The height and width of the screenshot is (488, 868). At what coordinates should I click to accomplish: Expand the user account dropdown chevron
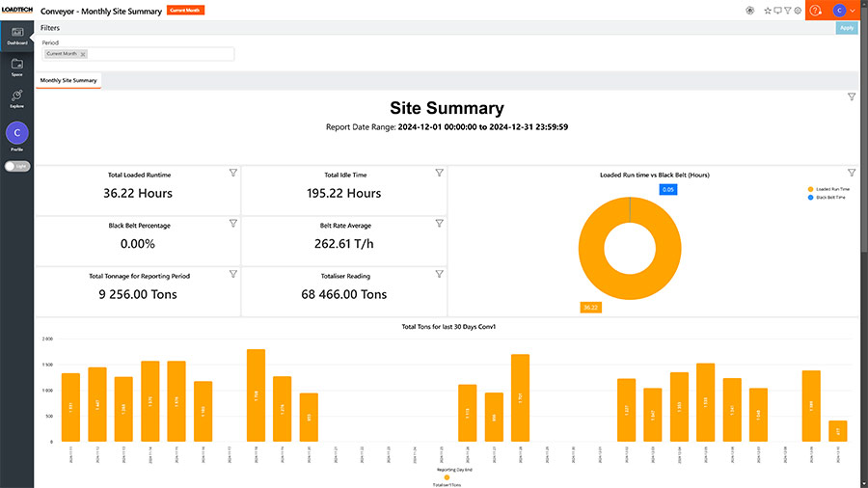[854, 11]
